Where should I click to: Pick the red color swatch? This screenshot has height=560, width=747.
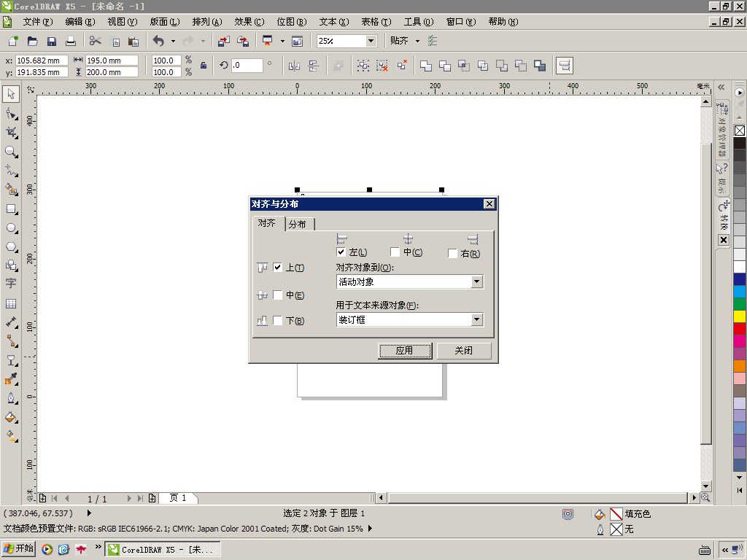point(740,329)
